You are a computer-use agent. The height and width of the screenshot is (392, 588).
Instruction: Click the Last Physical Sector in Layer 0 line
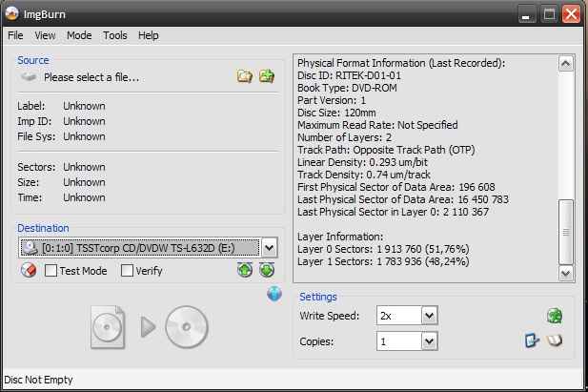tap(393, 212)
